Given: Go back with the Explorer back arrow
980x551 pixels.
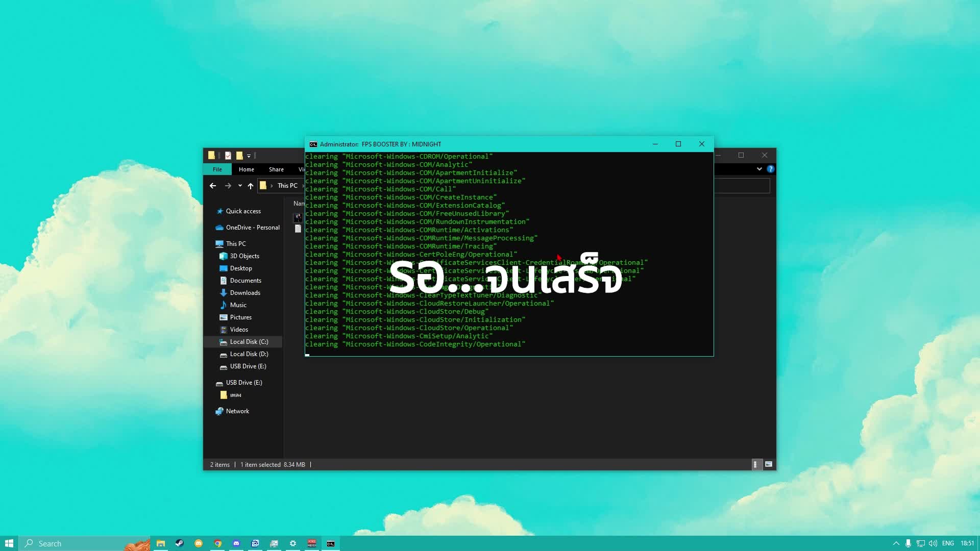Looking at the screenshot, I should tap(213, 186).
